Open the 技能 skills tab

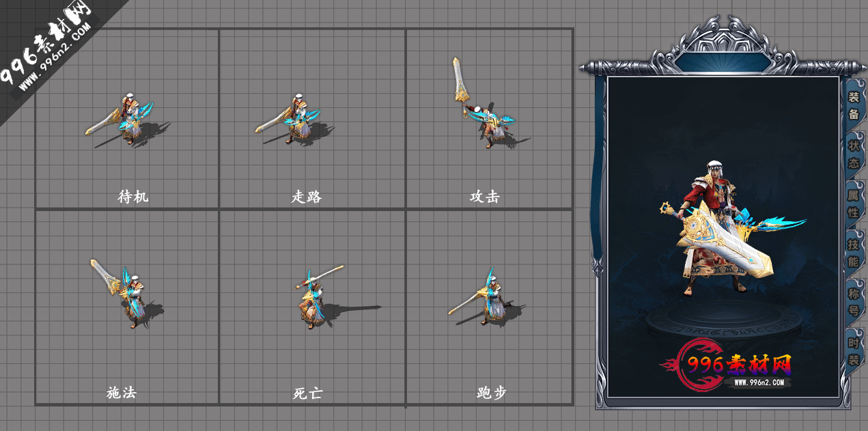(x=854, y=253)
